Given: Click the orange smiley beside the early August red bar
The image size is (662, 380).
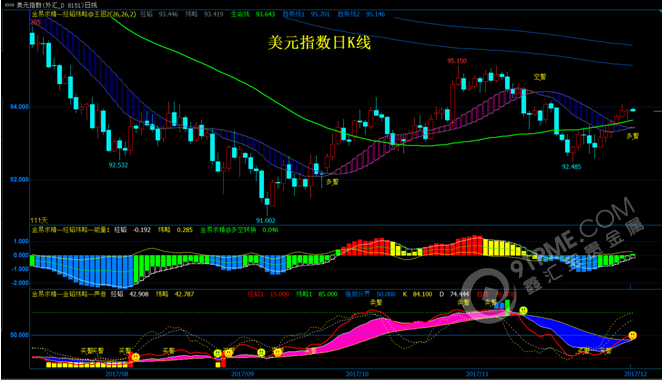Looking at the screenshot, I should point(136,357).
